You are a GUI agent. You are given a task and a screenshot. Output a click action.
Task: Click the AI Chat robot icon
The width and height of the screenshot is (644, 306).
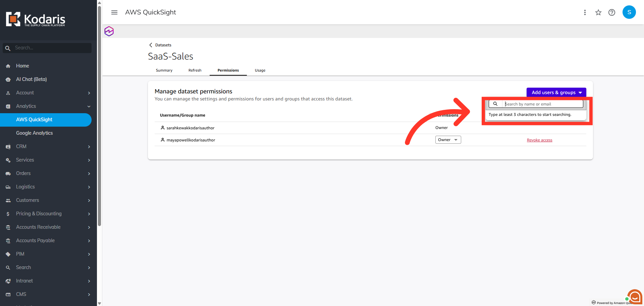tap(8, 80)
